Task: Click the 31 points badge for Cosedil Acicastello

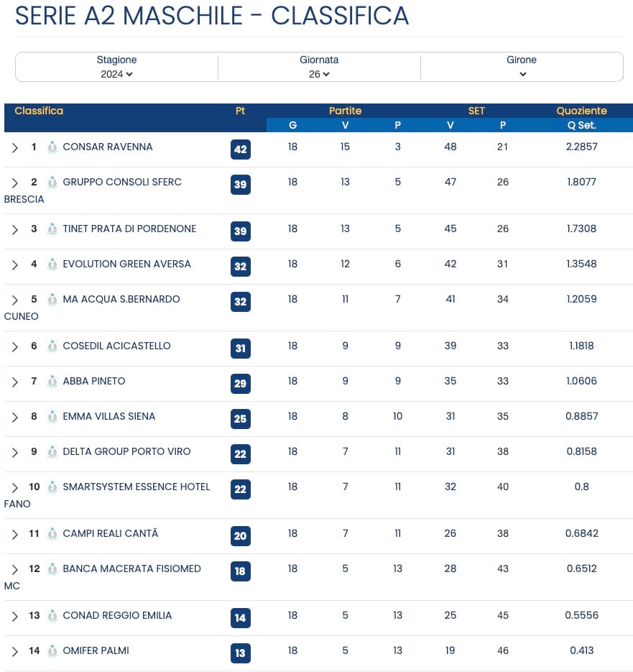Action: [x=241, y=348]
